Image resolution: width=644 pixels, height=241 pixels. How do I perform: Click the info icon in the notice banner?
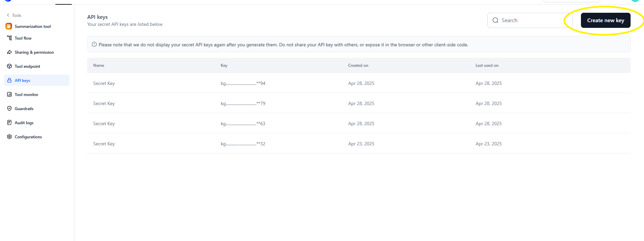94,44
